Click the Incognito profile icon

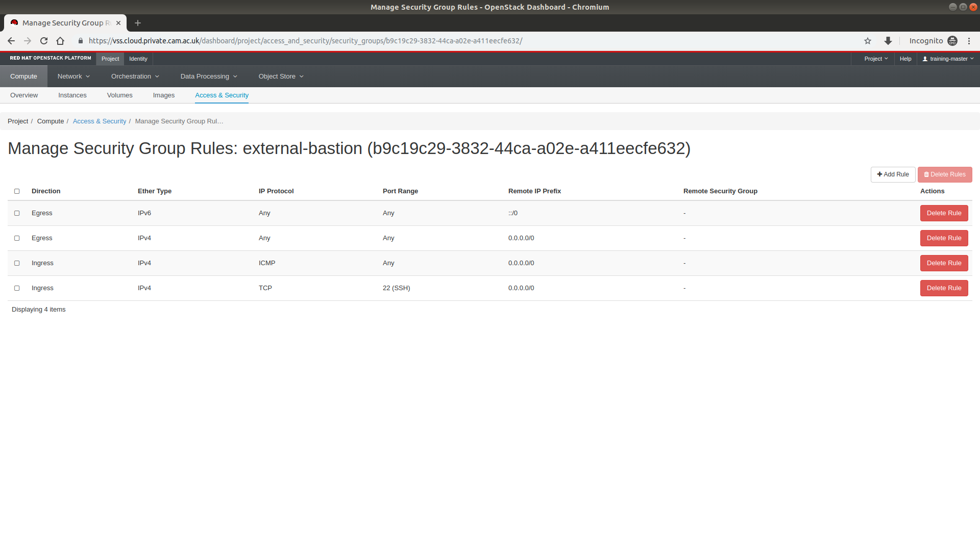[952, 41]
